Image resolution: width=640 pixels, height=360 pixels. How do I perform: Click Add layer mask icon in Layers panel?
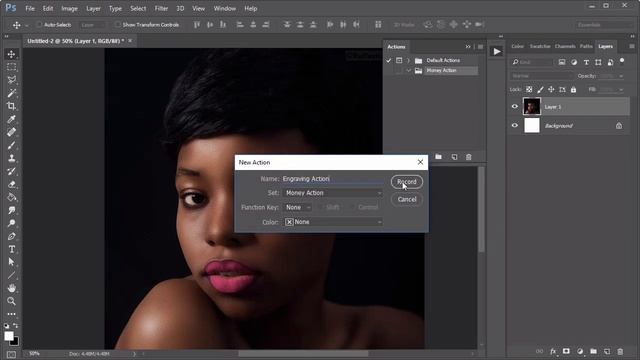pos(567,351)
